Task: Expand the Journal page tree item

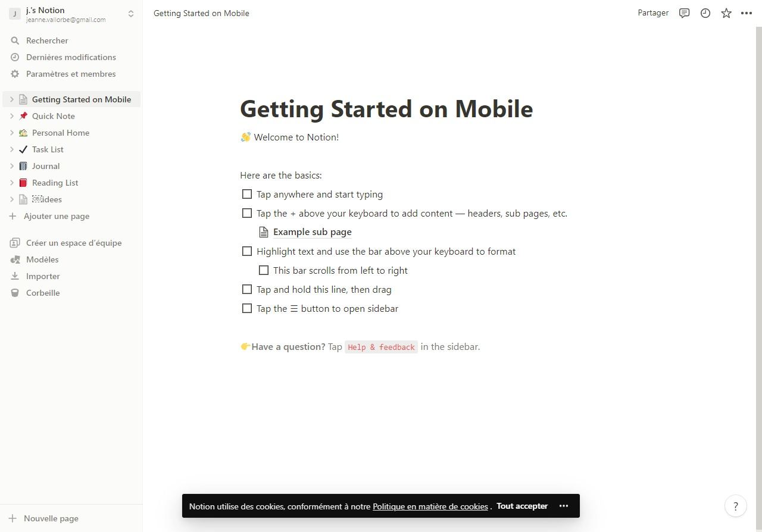Action: [11, 166]
